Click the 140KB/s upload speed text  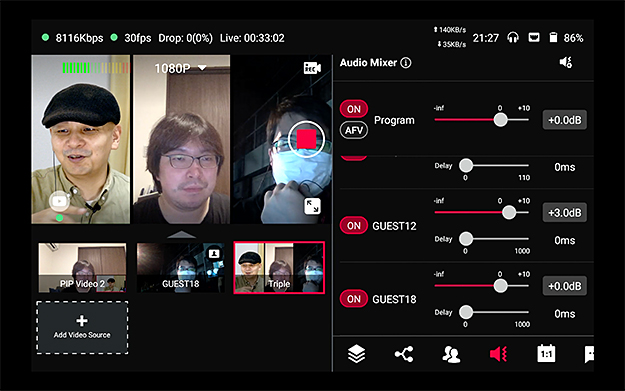(x=450, y=29)
